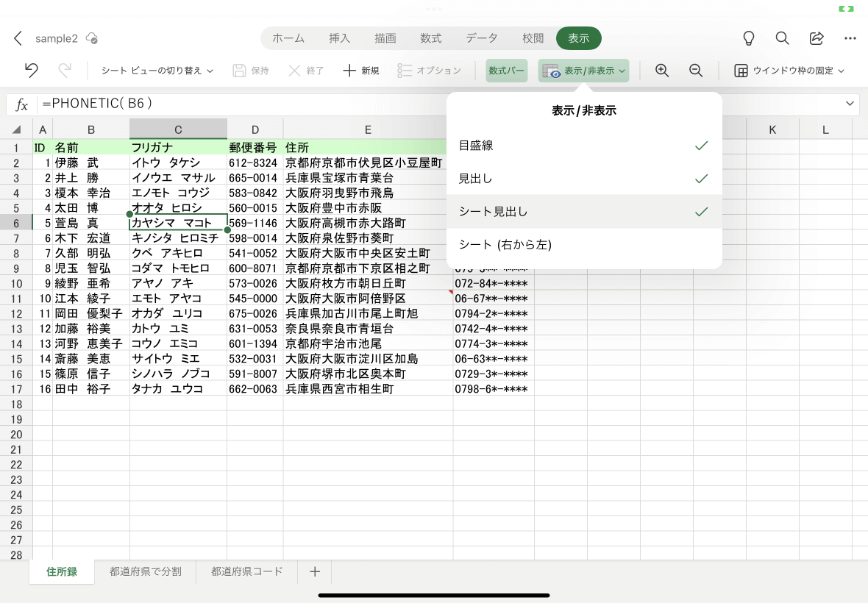Image resolution: width=868 pixels, height=603 pixels.
Task: Toggle シート (右から左) option
Action: [584, 245]
